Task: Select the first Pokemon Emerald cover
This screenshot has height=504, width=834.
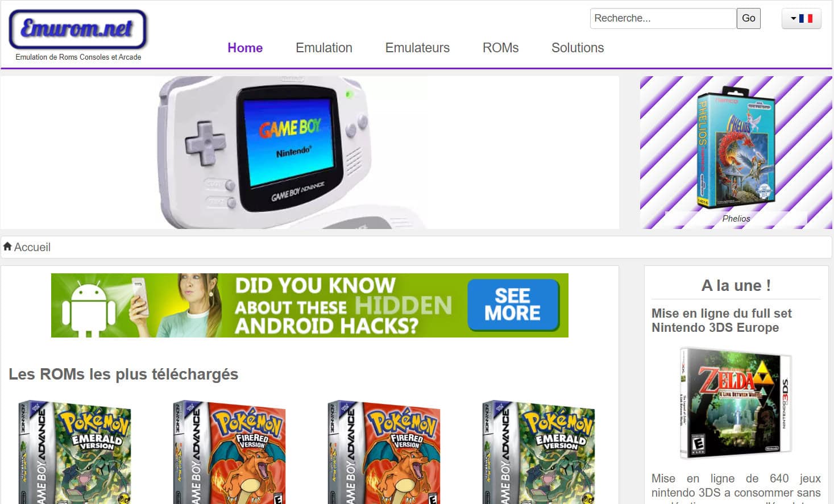Action: pos(75,452)
